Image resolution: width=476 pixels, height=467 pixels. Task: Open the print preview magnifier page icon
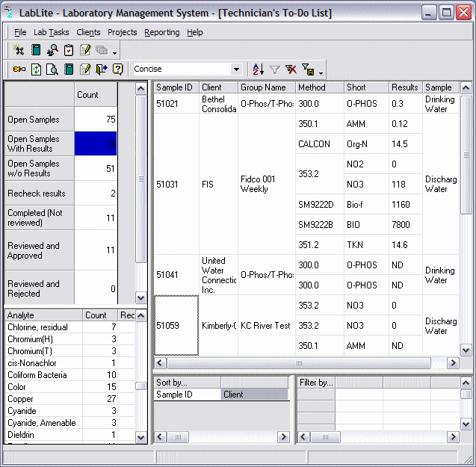[x=52, y=69]
